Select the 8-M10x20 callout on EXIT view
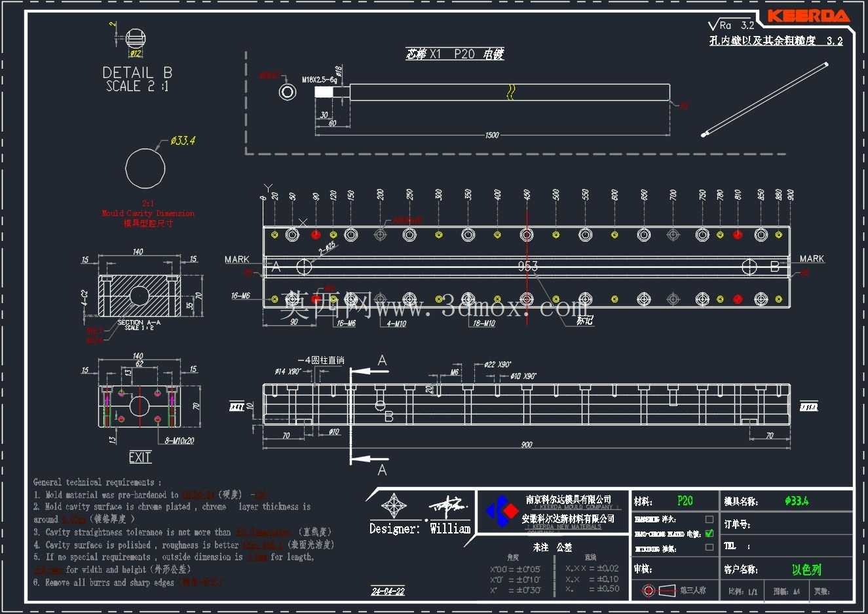 tap(179, 441)
